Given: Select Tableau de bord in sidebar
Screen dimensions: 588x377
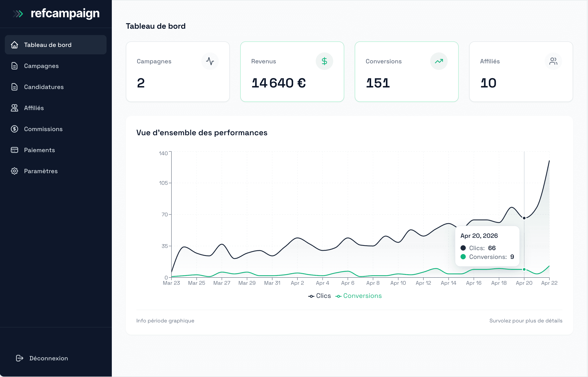Looking at the screenshot, I should [x=48, y=45].
